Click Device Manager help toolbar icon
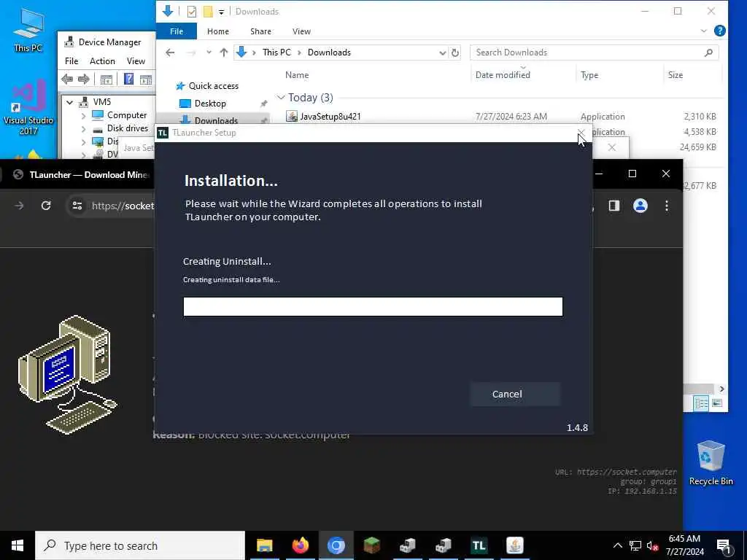747x560 pixels. 128,79
